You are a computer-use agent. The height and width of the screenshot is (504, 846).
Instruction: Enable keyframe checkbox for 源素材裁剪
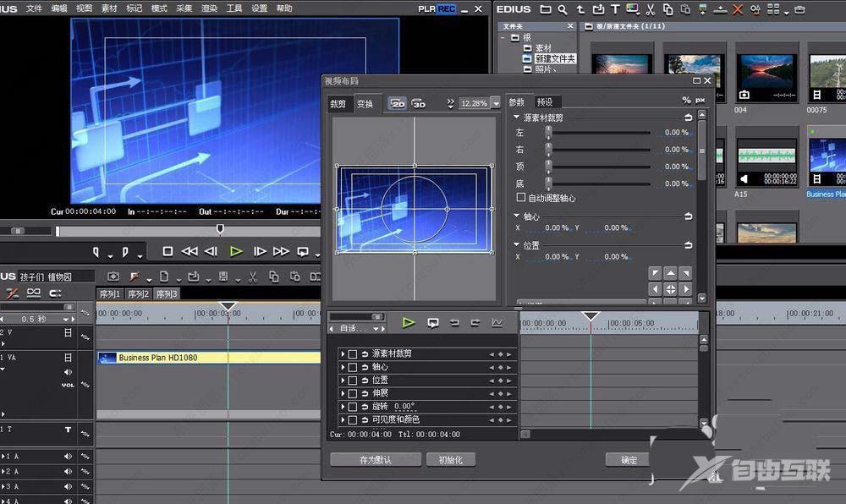tap(352, 353)
